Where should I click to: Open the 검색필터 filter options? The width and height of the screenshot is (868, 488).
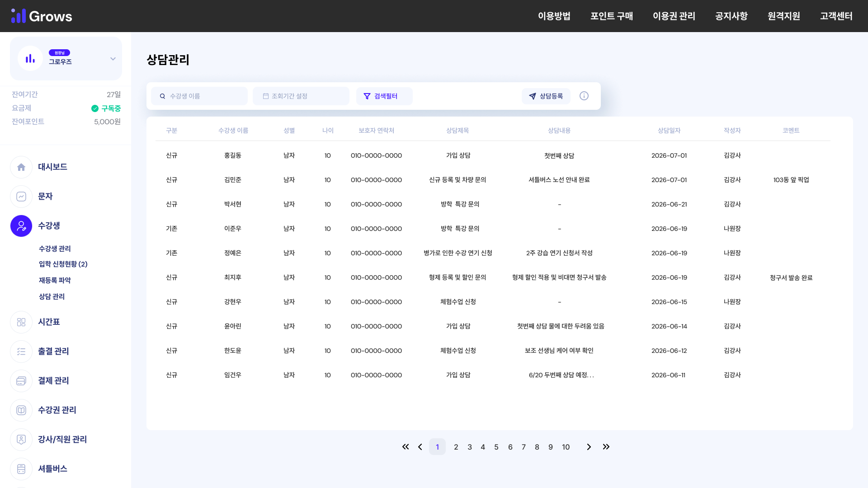(384, 96)
